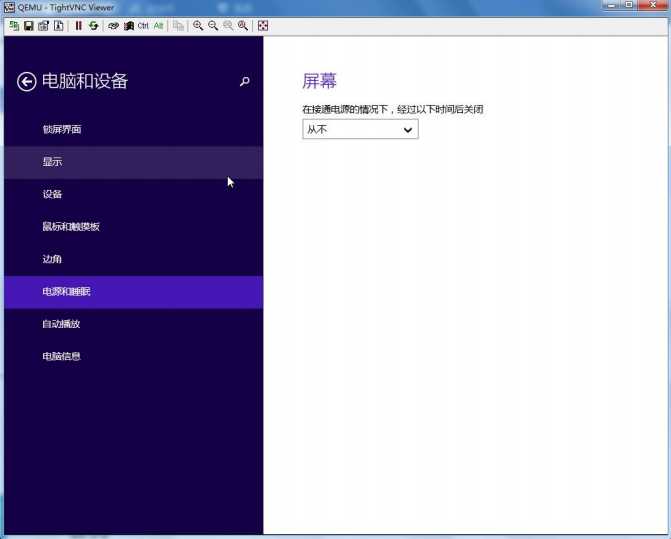Screen dimensions: 671x539
Task: Open the 边角 settings page
Action: click(134, 259)
